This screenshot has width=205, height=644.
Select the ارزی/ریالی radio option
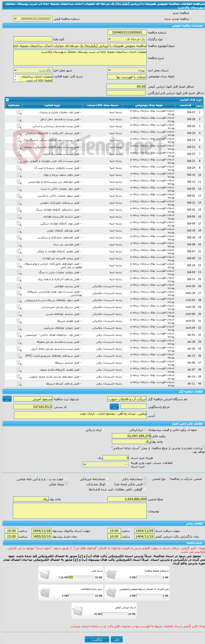click(x=145, y=430)
